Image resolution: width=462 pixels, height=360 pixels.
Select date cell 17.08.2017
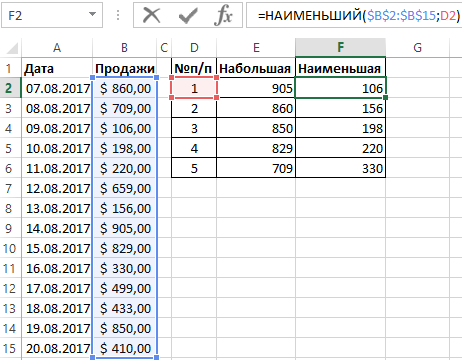point(57,288)
